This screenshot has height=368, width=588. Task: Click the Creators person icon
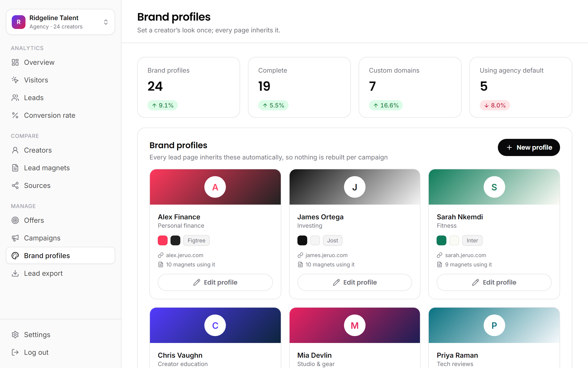(15, 150)
